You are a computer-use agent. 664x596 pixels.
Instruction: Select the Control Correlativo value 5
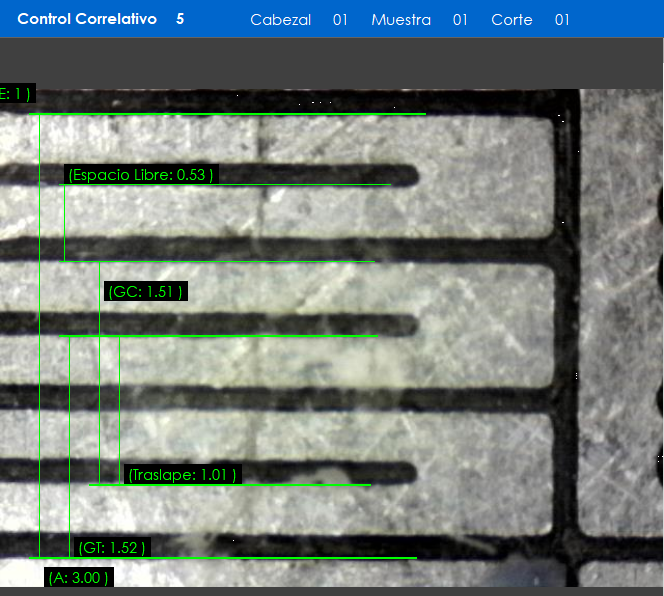[180, 19]
